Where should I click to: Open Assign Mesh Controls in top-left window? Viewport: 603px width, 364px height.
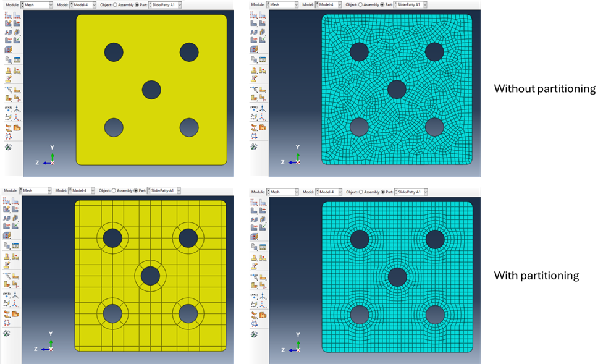[x=8, y=32]
